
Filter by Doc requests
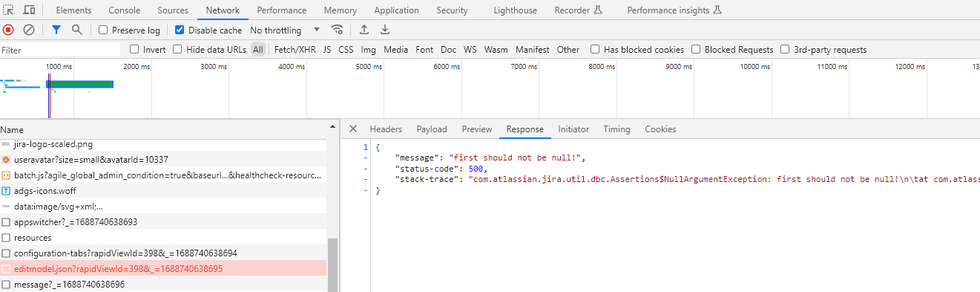click(448, 50)
